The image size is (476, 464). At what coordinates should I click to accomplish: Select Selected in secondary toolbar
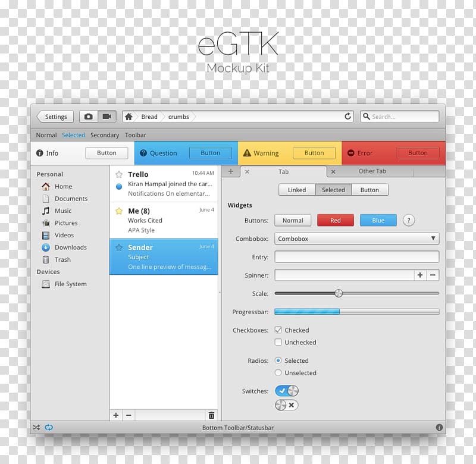pyautogui.click(x=73, y=135)
